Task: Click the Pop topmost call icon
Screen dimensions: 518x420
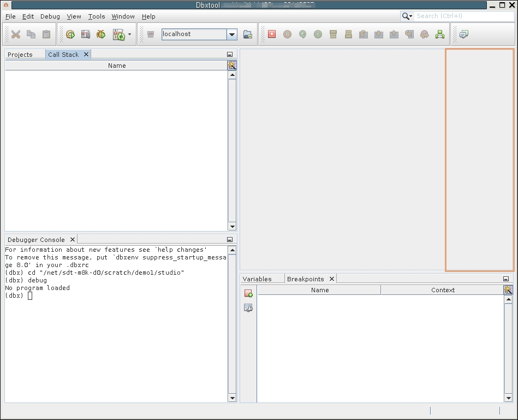Action: (x=425, y=34)
